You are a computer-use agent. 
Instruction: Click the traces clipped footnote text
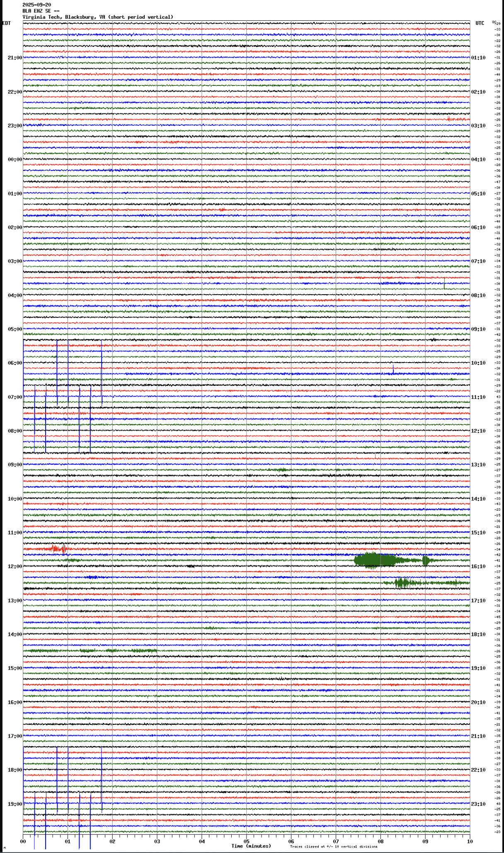click(x=334, y=847)
